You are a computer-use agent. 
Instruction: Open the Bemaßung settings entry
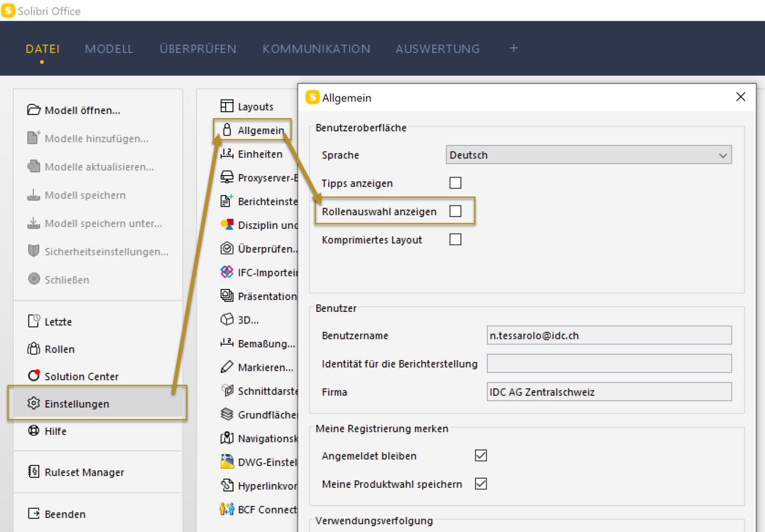click(258, 343)
